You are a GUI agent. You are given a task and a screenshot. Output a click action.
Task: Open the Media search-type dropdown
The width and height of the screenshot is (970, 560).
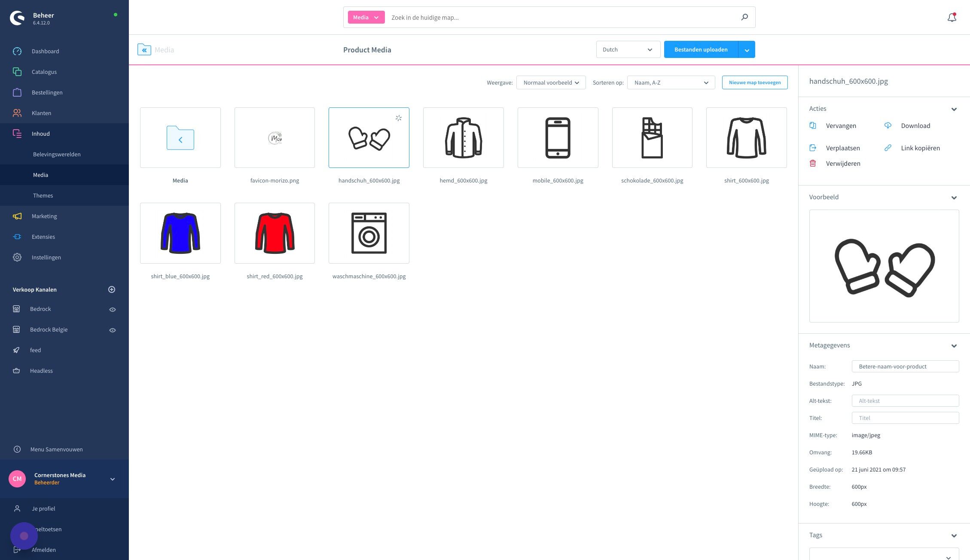[366, 17]
